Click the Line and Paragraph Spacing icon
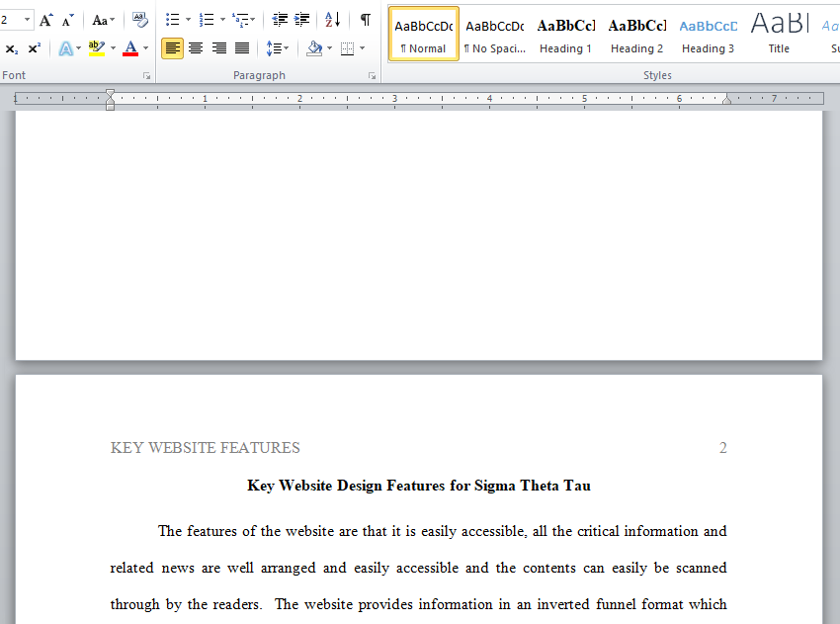The width and height of the screenshot is (840, 624). point(274,48)
